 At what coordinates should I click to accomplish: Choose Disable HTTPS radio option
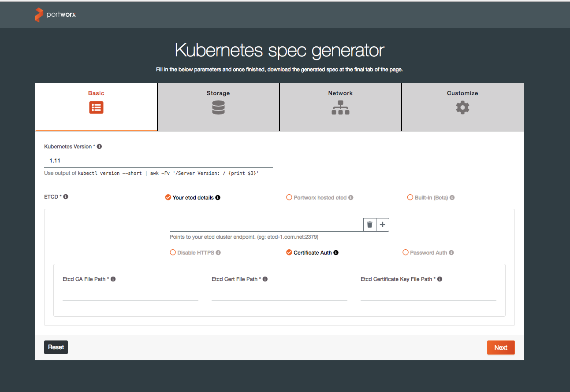point(173,252)
